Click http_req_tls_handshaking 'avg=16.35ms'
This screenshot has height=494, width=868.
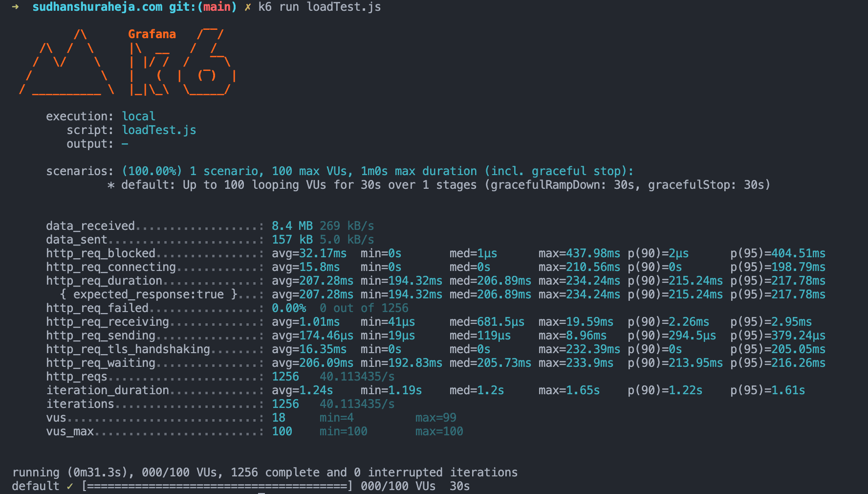pyautogui.click(x=309, y=349)
